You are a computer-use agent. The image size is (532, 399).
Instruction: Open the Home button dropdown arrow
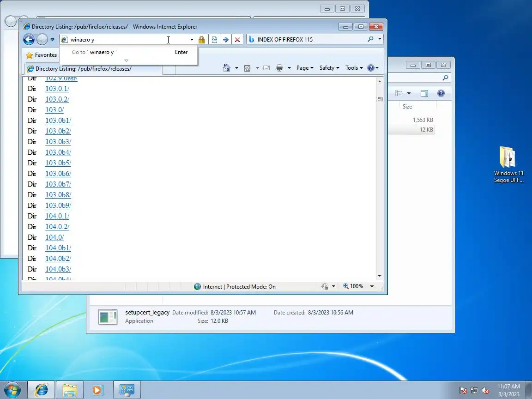pos(236,68)
